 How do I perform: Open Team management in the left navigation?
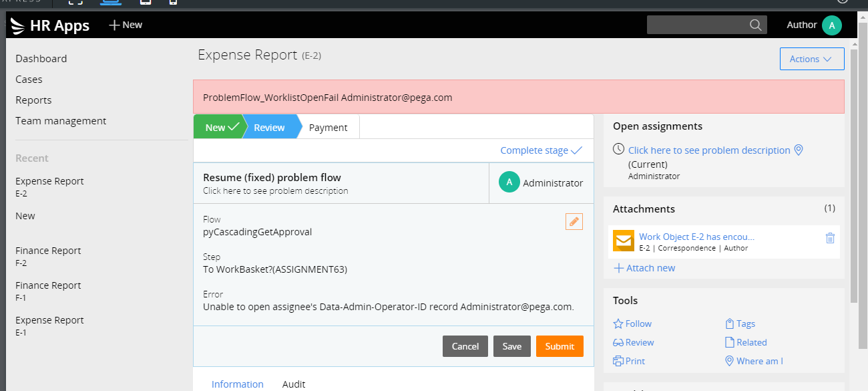point(61,121)
